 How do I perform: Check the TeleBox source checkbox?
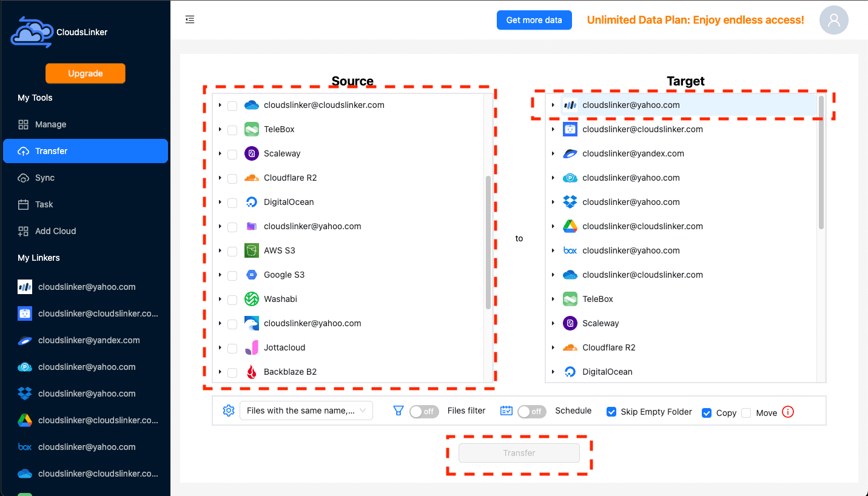pyautogui.click(x=232, y=130)
